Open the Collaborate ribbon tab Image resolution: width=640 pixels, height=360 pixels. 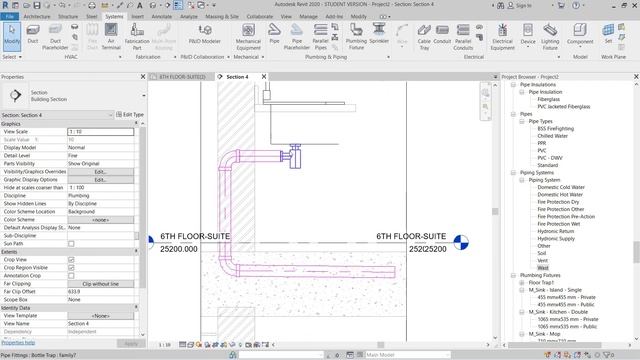click(260, 16)
